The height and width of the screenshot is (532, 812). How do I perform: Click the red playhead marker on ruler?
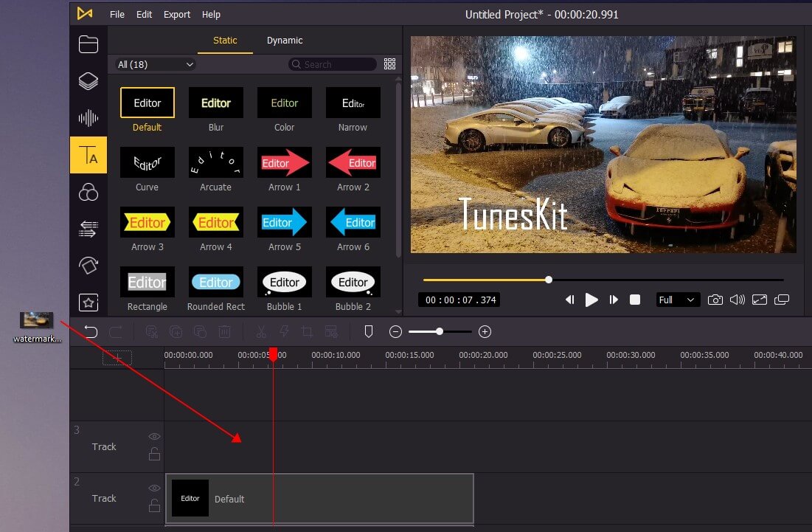273,354
